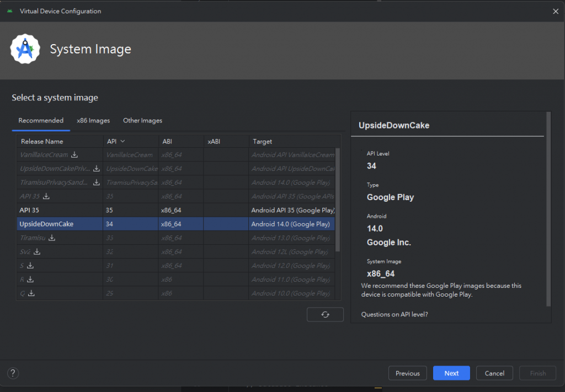Select the Recommended tab
The height and width of the screenshot is (392, 565).
(x=41, y=121)
